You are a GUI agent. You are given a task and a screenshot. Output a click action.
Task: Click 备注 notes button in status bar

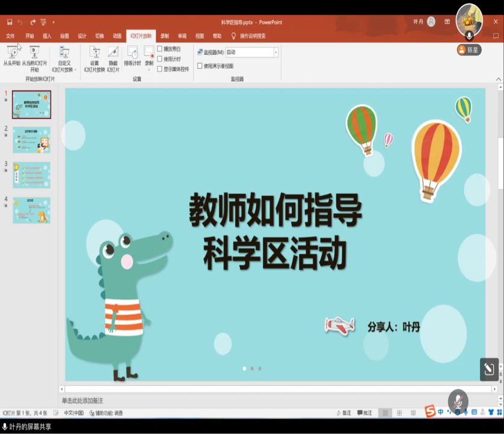point(343,413)
